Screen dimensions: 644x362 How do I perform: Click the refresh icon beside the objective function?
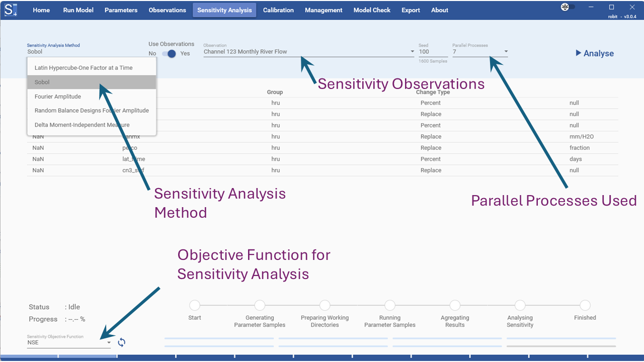(x=121, y=342)
